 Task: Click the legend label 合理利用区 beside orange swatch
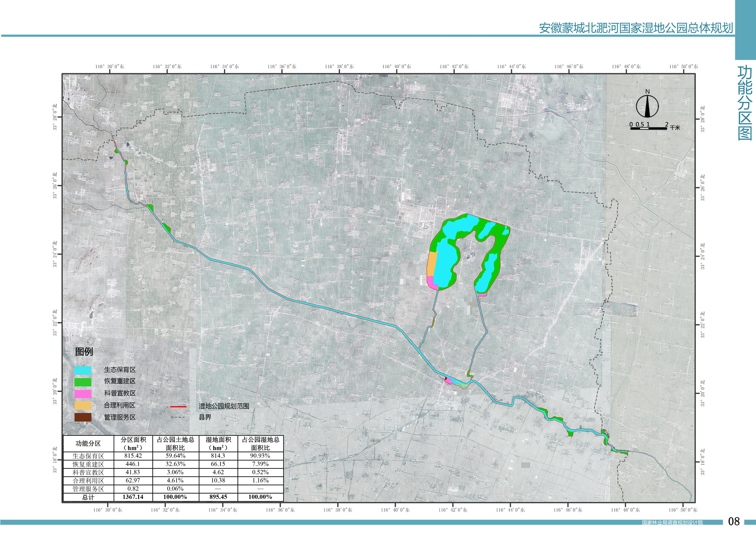(x=120, y=405)
